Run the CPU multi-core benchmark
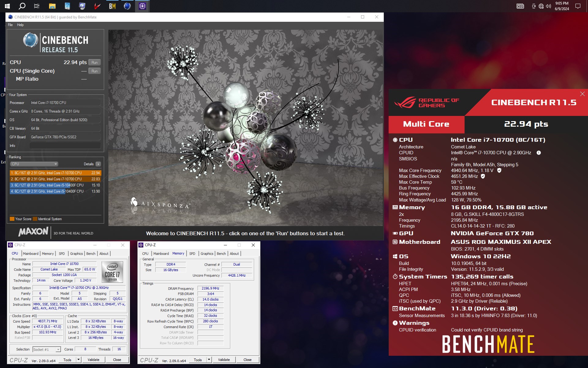The height and width of the screenshot is (368, 588). pos(94,62)
